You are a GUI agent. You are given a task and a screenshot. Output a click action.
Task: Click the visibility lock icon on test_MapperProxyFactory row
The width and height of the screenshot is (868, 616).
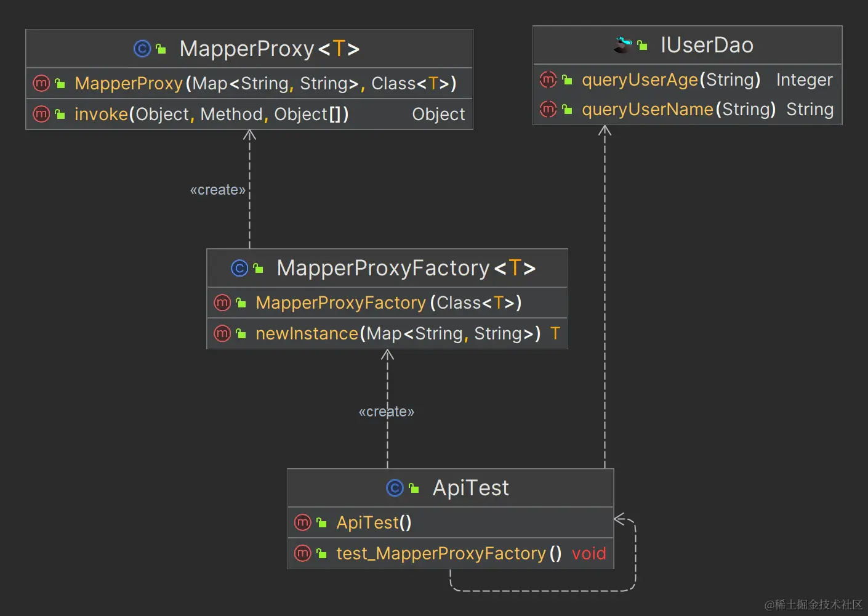[321, 553]
